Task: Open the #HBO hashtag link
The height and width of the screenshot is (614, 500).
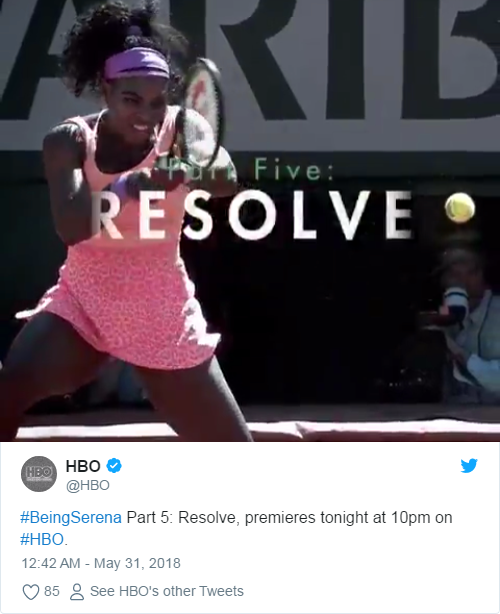Action: point(42,539)
